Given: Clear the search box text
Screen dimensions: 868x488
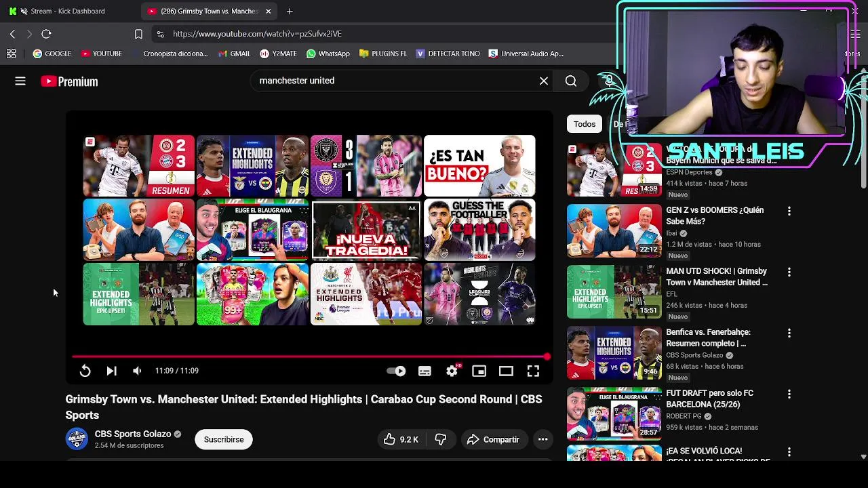Looking at the screenshot, I should coord(544,81).
